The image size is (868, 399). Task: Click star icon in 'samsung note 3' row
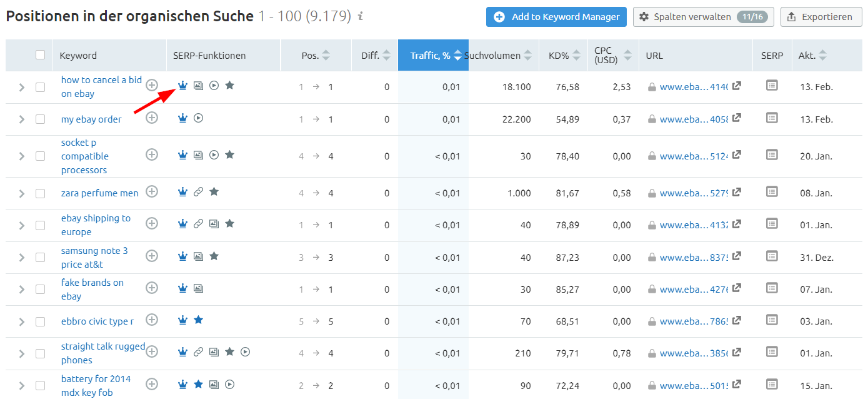point(214,256)
